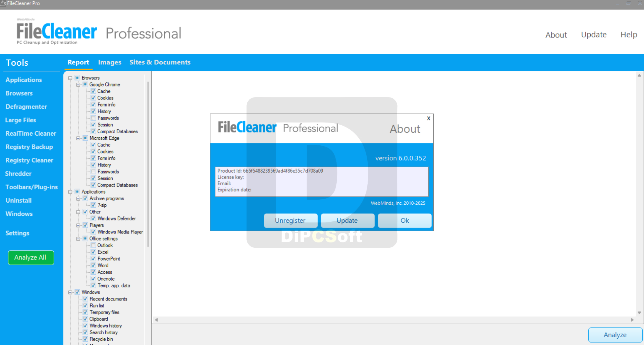644x345 pixels.
Task: Open the Uninstall tool
Action: [x=18, y=201]
